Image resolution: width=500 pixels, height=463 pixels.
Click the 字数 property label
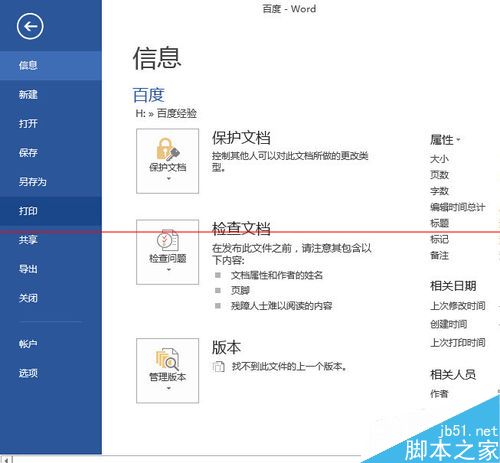point(439,191)
